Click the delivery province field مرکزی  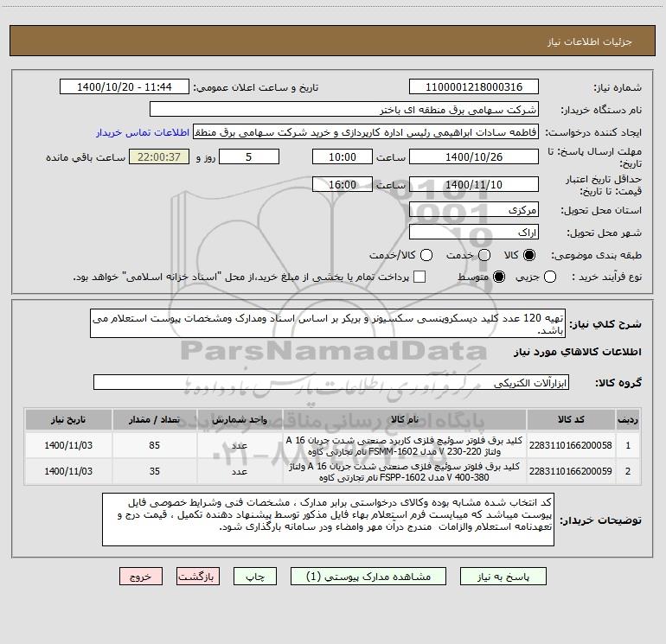(474, 210)
